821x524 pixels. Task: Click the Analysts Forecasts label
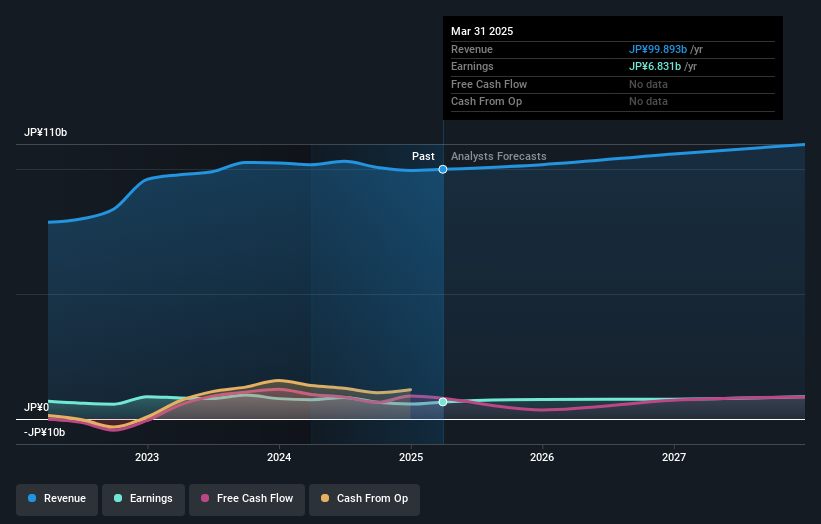click(498, 156)
